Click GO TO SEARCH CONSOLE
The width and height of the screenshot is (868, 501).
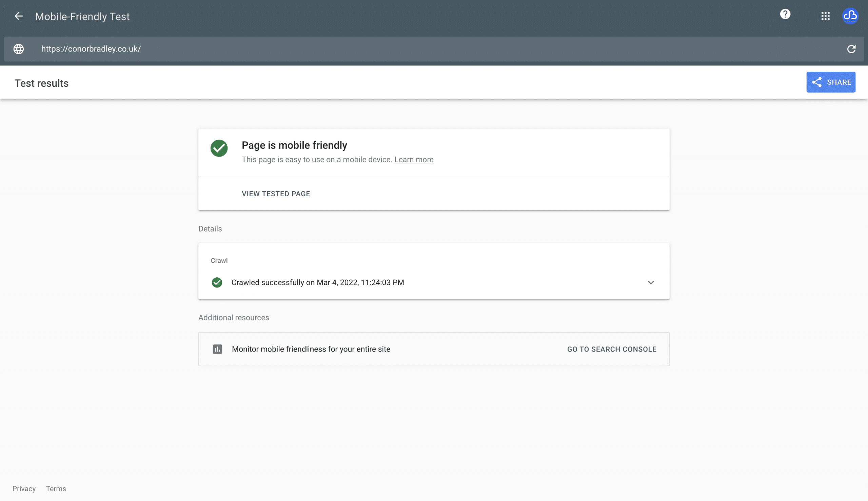coord(612,349)
